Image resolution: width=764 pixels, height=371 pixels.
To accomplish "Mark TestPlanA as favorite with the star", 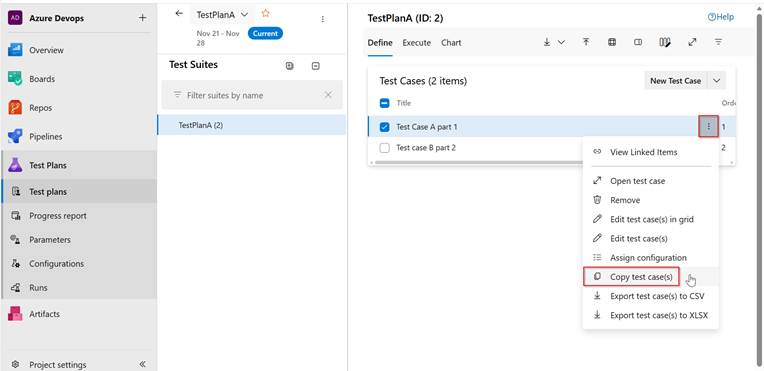I will tap(266, 14).
